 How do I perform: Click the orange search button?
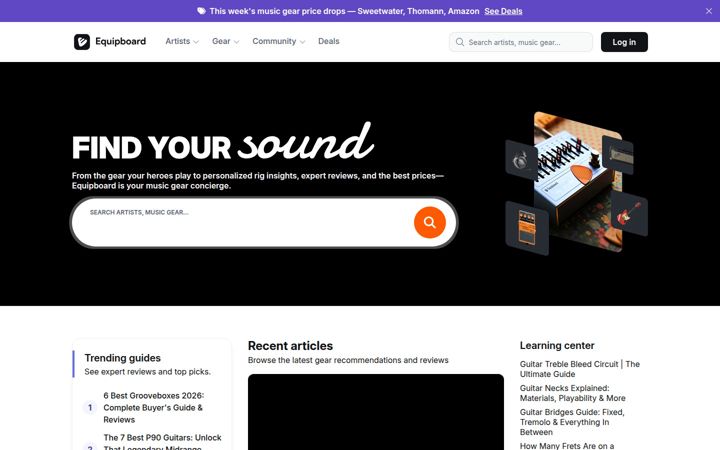[x=429, y=222]
